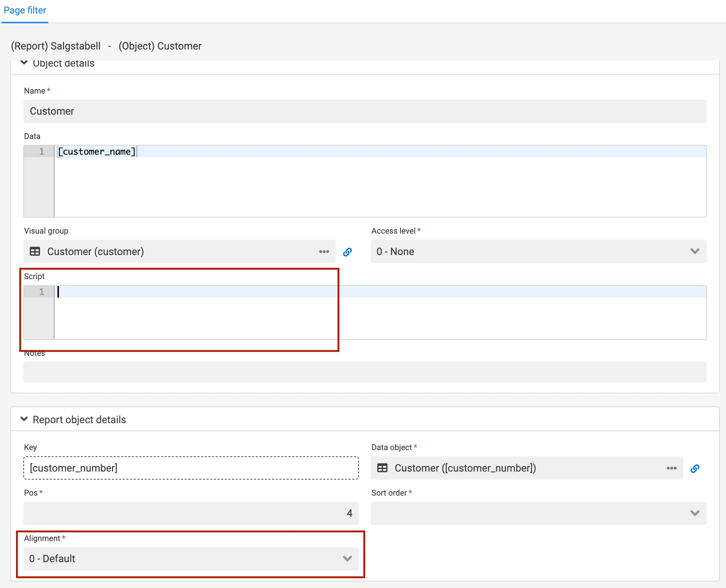Click the table icon in Visual group field

coord(35,251)
